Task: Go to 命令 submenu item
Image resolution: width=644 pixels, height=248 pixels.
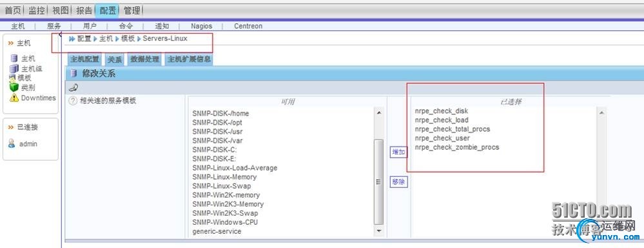Action: [126, 26]
